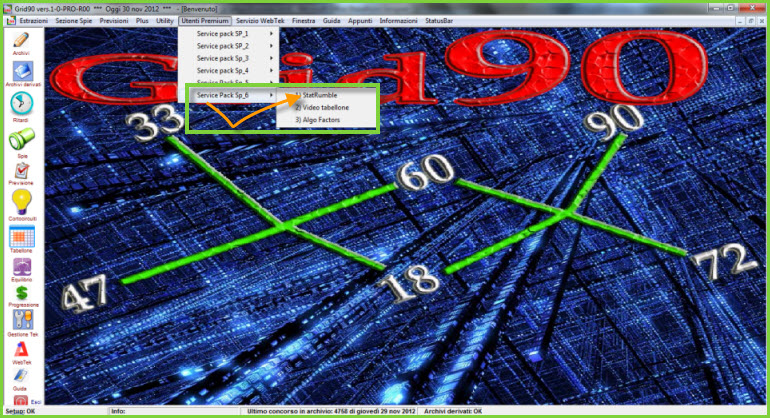Expand the Service pack SP_1 submenu

pyautogui.click(x=226, y=34)
